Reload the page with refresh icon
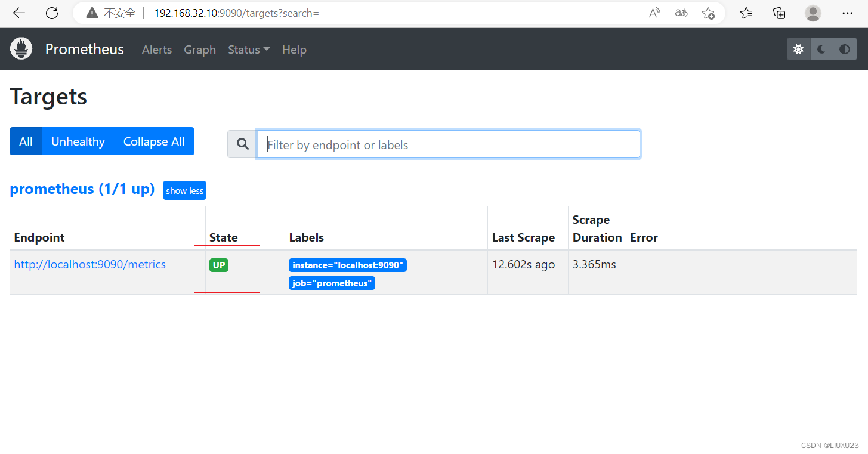 coord(52,13)
